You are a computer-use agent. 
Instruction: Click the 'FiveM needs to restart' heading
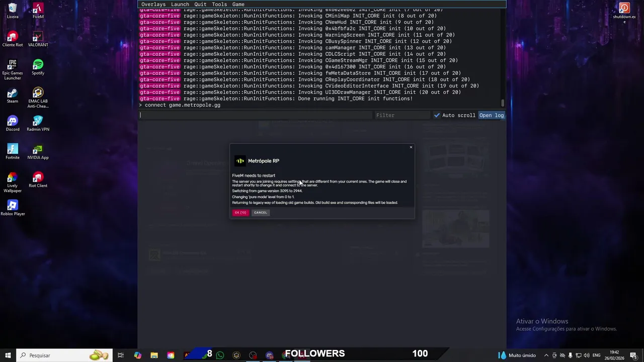coord(254,175)
